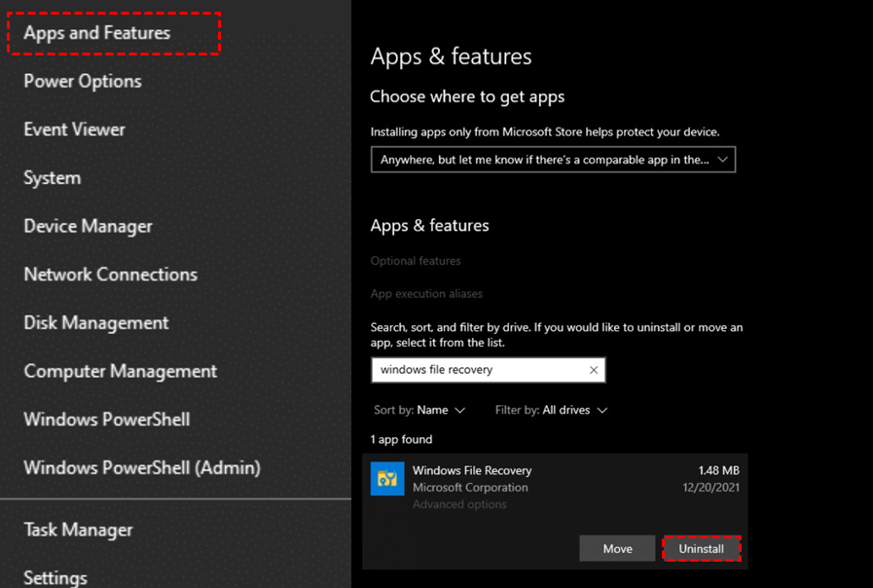The height and width of the screenshot is (588, 873).
Task: Start Windows PowerShell (Admin)
Action: coord(142,468)
